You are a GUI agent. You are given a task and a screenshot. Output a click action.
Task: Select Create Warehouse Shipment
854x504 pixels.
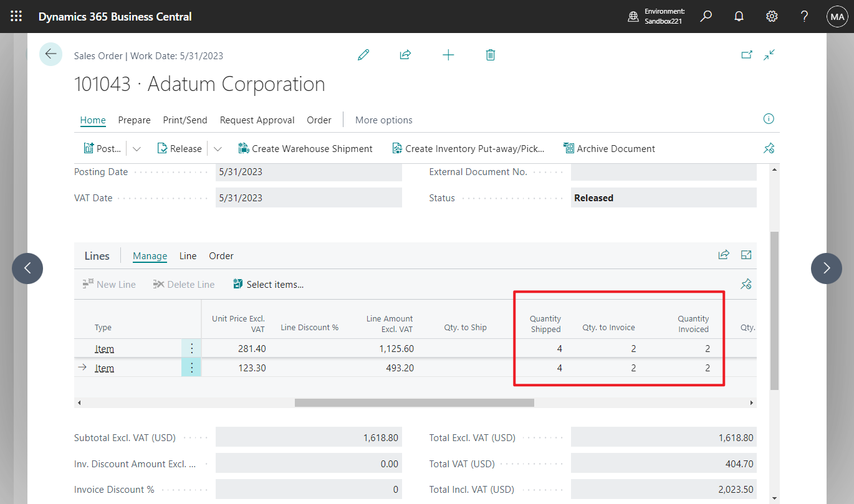[305, 148]
